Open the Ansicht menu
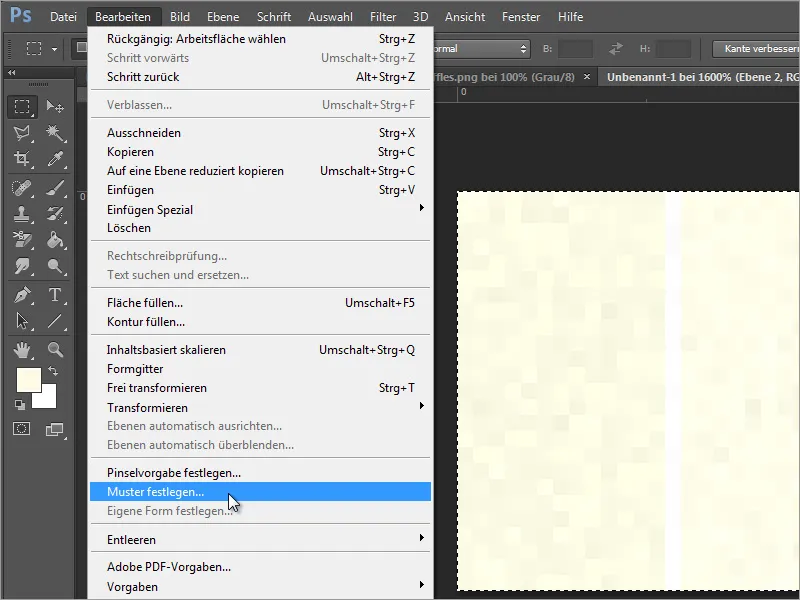Image resolution: width=800 pixels, height=600 pixels. [x=465, y=17]
